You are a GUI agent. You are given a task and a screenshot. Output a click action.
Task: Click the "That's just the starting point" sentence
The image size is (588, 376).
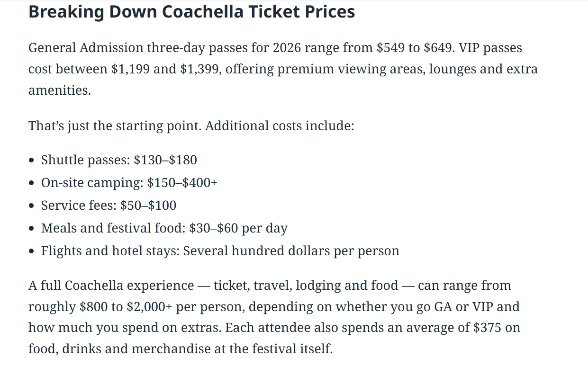tap(114, 126)
